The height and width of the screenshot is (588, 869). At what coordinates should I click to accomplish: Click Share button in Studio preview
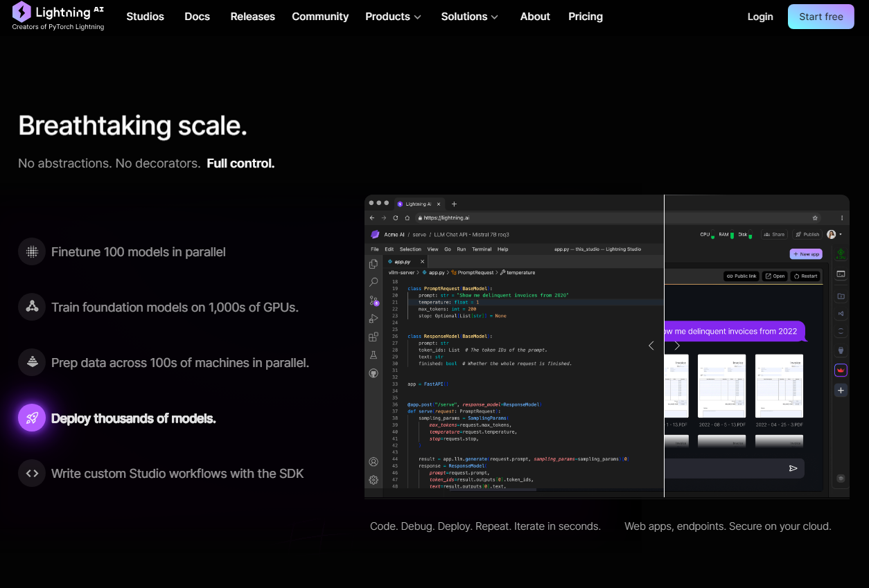click(775, 235)
